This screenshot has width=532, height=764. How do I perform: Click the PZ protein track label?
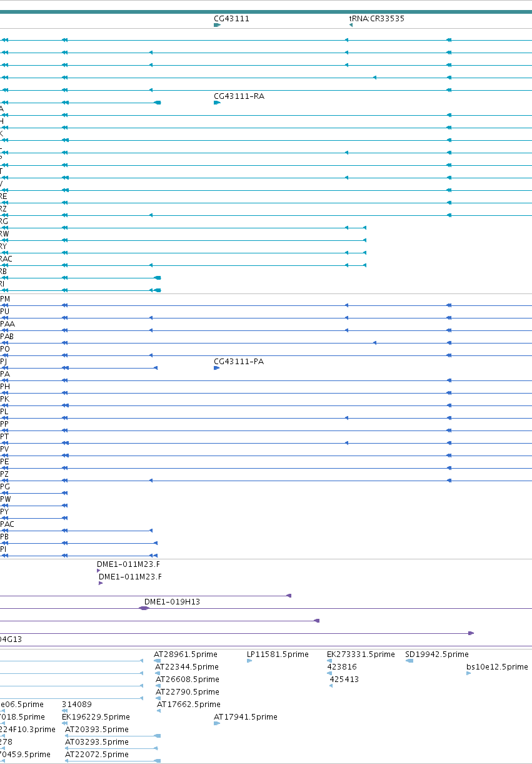point(4,474)
